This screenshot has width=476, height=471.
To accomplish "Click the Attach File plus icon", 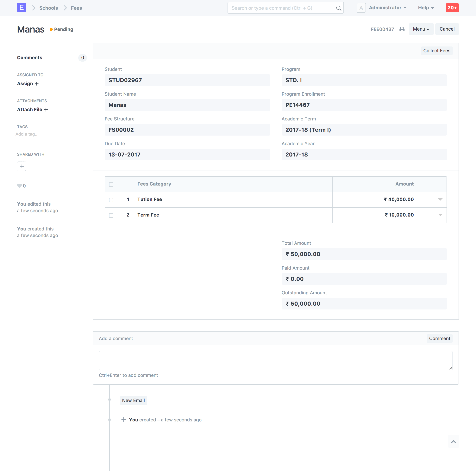I will 46,110.
